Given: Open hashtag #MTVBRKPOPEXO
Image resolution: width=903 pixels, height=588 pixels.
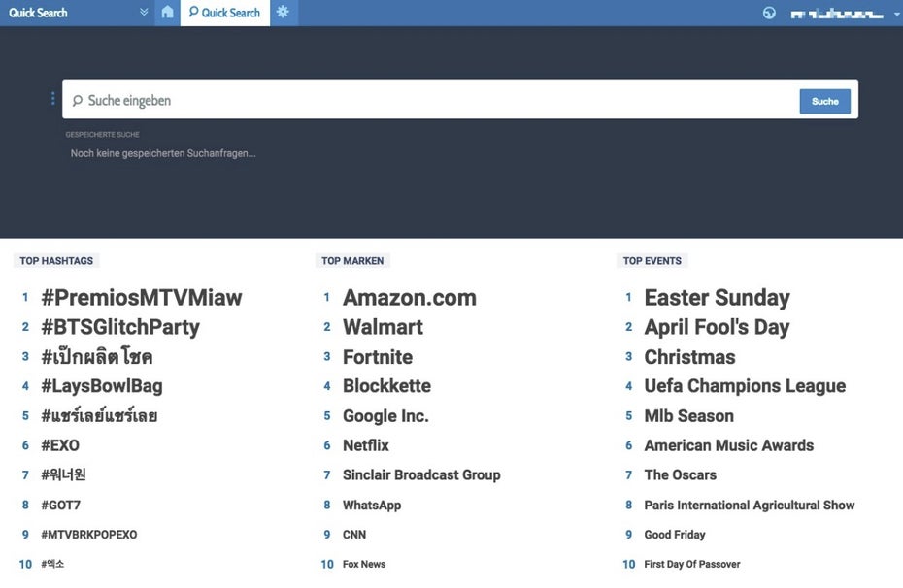Looking at the screenshot, I should tap(88, 535).
